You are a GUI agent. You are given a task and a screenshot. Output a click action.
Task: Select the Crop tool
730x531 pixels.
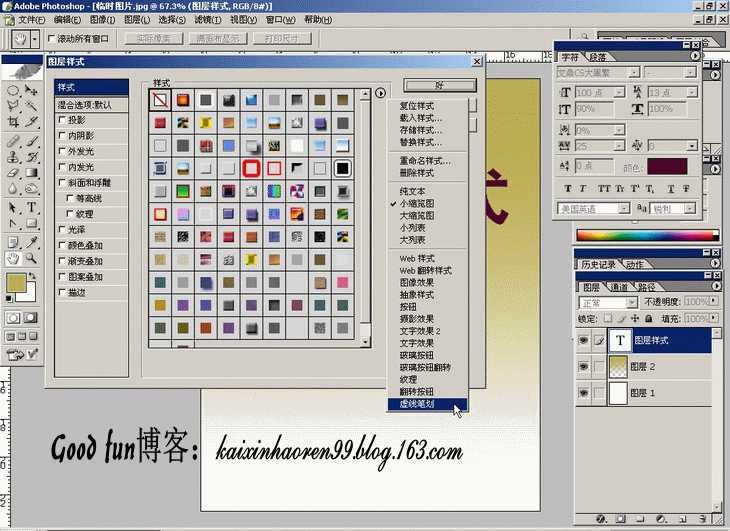pyautogui.click(x=13, y=121)
